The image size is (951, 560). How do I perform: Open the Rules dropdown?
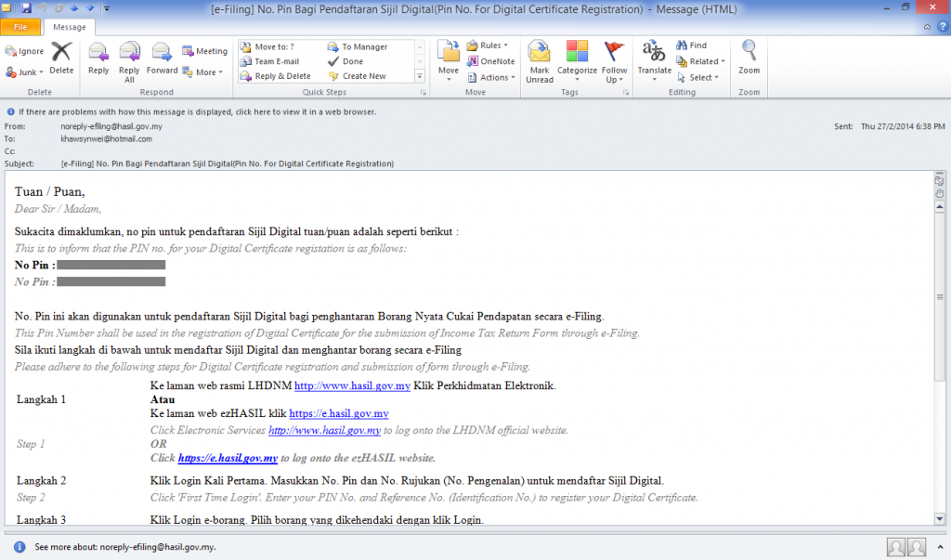click(x=489, y=45)
